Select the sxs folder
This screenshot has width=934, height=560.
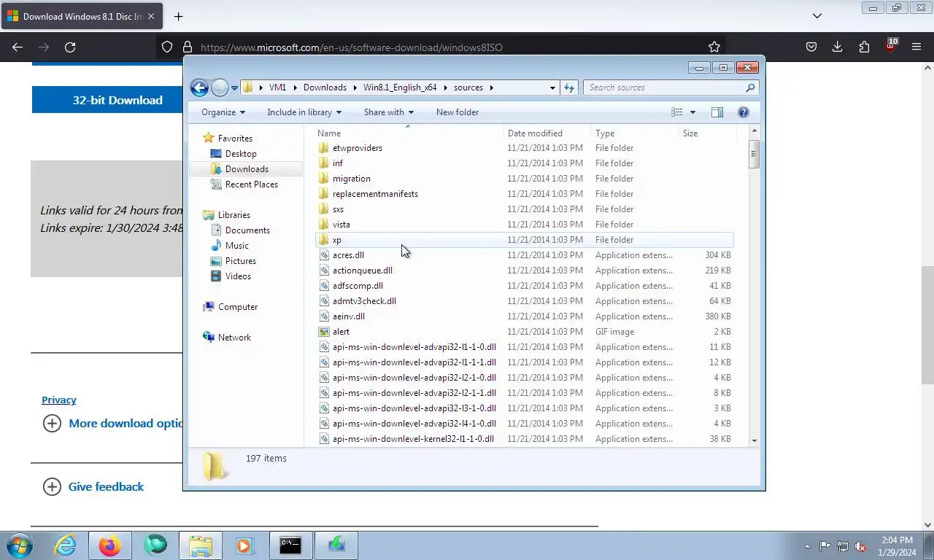338,209
